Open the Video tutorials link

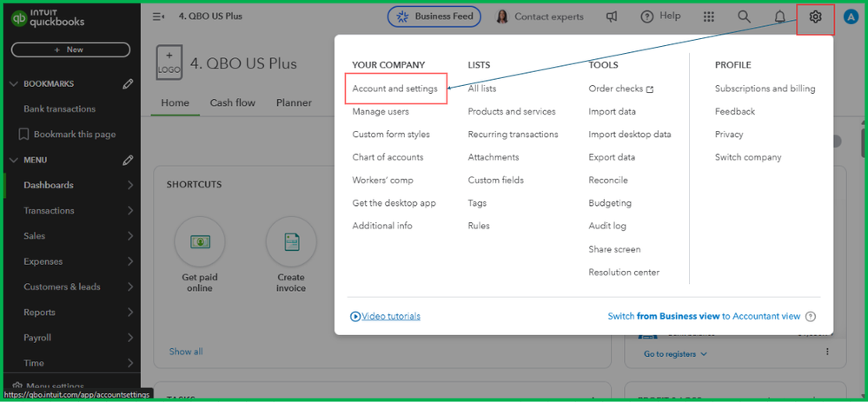click(x=385, y=316)
